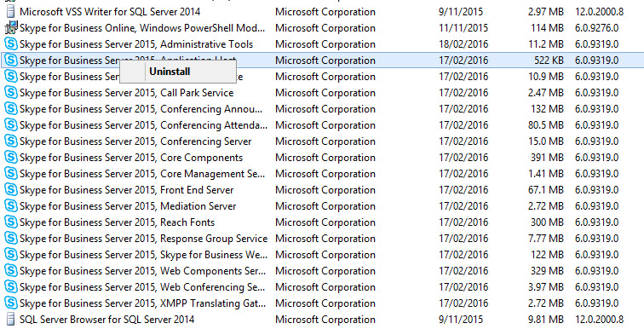644x329 pixels.
Task: Select Skype for Business Online, Windows PowerShell Mod...
Action: coord(142,28)
